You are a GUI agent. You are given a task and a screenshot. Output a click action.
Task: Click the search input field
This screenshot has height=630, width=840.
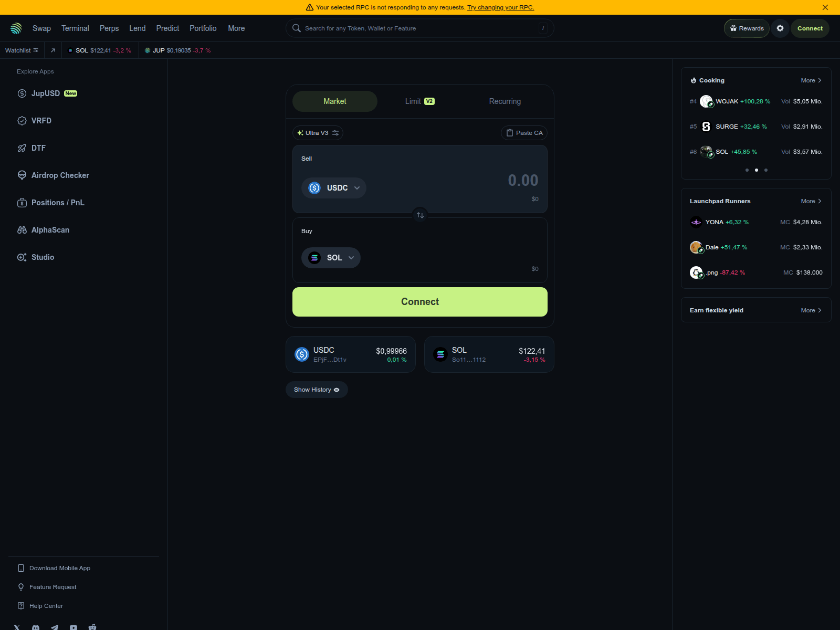click(420, 28)
